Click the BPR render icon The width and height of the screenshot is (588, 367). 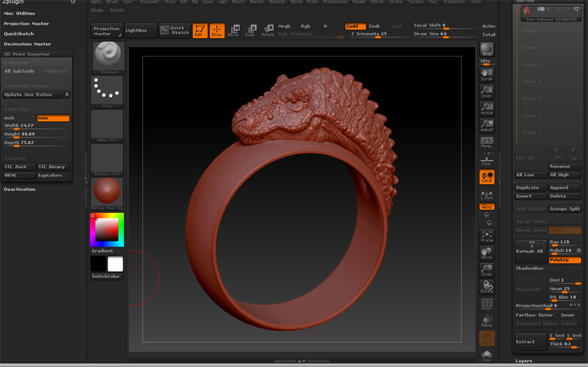(x=487, y=49)
